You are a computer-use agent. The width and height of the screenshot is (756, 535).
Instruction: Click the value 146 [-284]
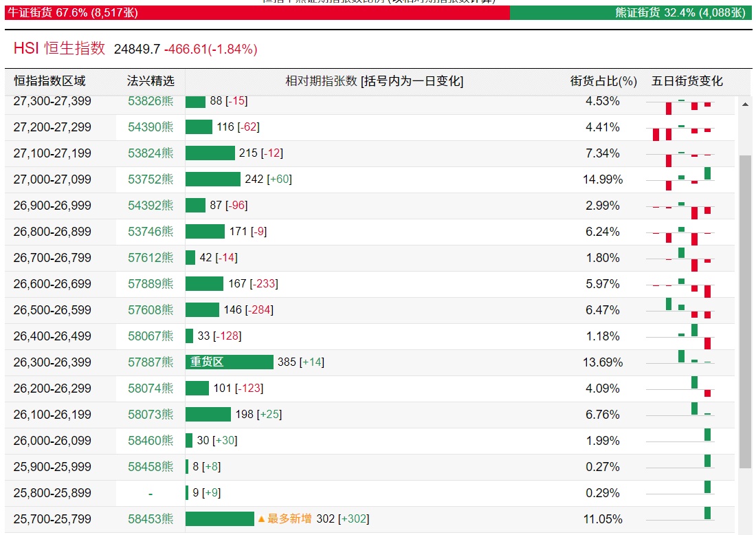tap(248, 309)
